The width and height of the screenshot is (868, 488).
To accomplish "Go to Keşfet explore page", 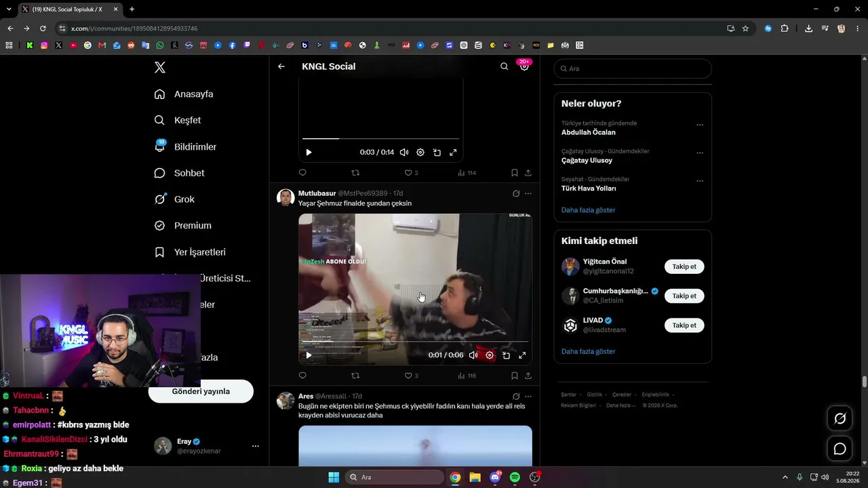I will [178, 120].
